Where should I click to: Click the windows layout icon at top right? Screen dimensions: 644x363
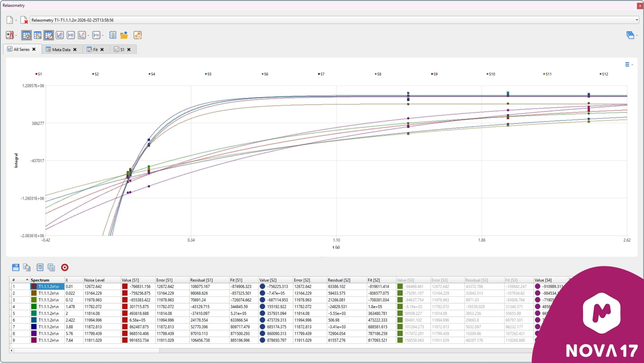coord(630,35)
